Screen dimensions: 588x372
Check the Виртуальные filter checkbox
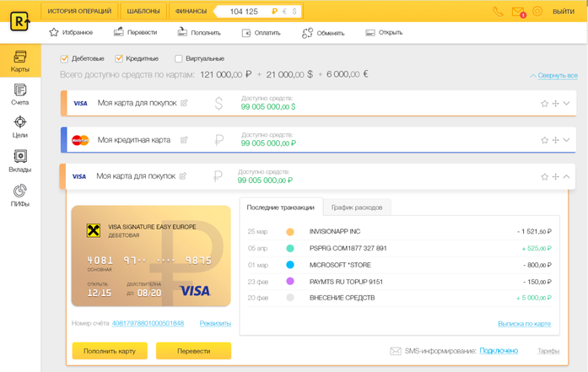[179, 59]
